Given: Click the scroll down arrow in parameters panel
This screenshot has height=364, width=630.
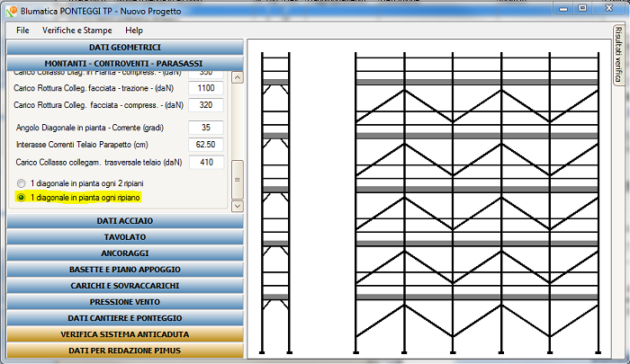Looking at the screenshot, I should 238,206.
